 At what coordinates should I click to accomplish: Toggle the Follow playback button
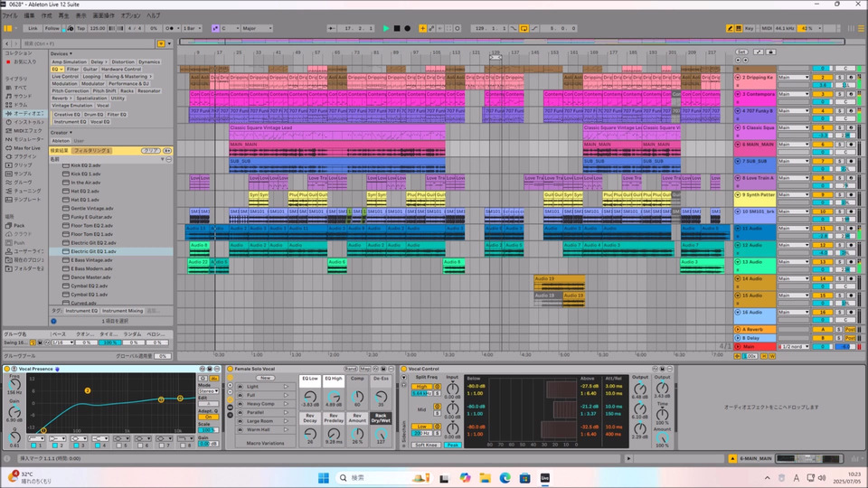[52, 28]
